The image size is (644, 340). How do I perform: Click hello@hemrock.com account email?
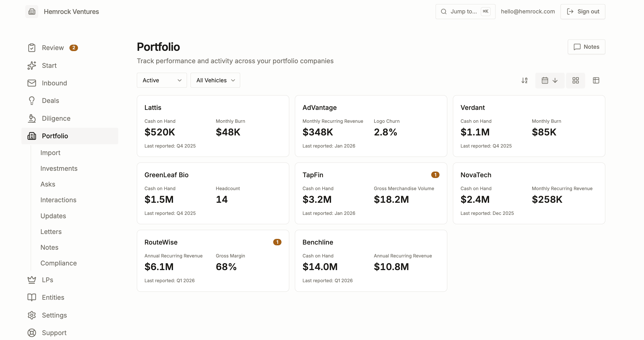tap(528, 12)
